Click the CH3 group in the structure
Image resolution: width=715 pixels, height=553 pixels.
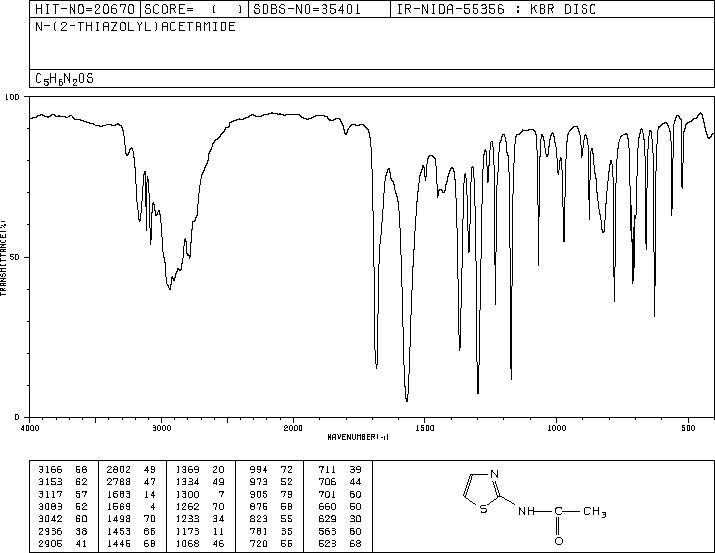(595, 512)
